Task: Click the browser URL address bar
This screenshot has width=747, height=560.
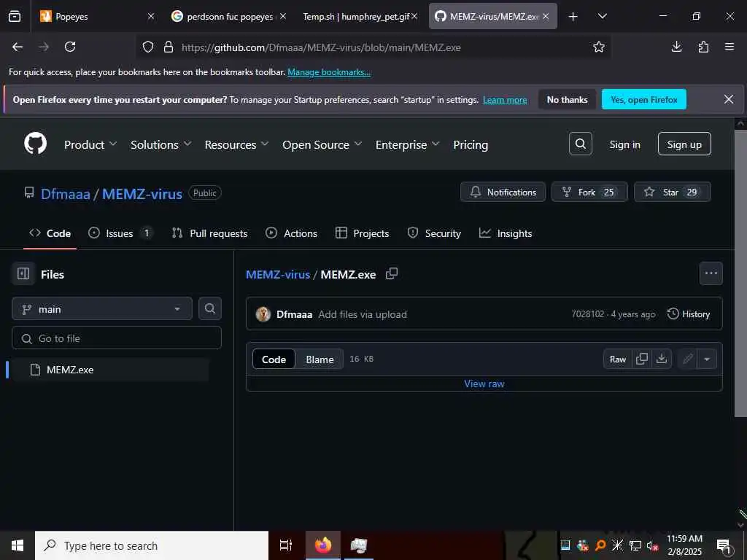Action: pyautogui.click(x=373, y=47)
